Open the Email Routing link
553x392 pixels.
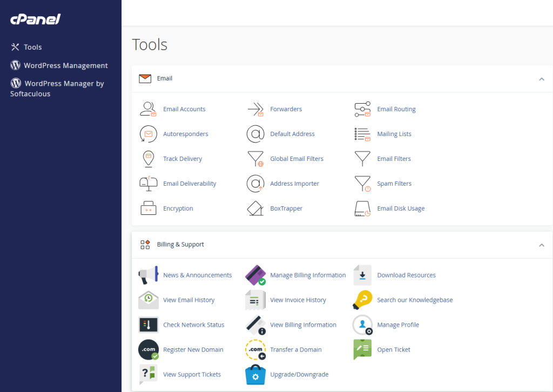(396, 109)
